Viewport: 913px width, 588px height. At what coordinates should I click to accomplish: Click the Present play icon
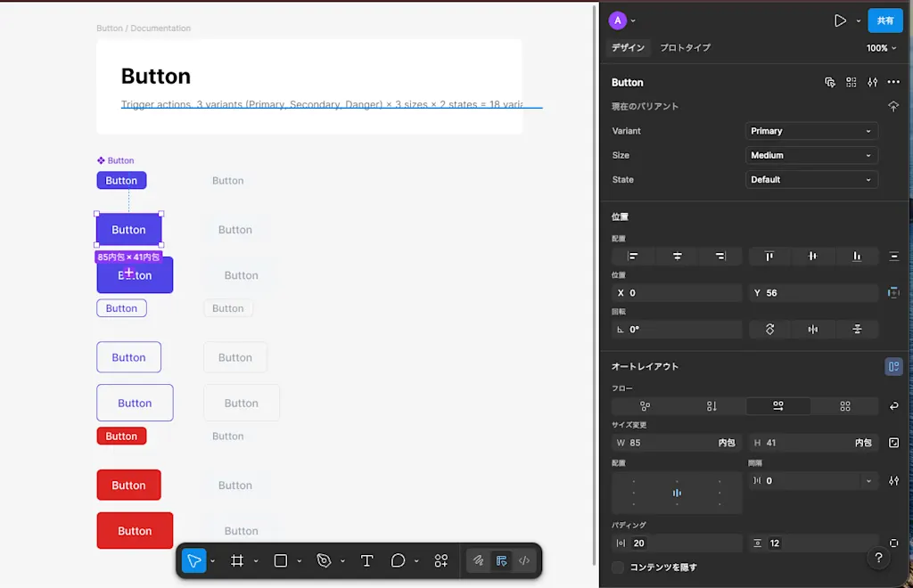(x=840, y=21)
